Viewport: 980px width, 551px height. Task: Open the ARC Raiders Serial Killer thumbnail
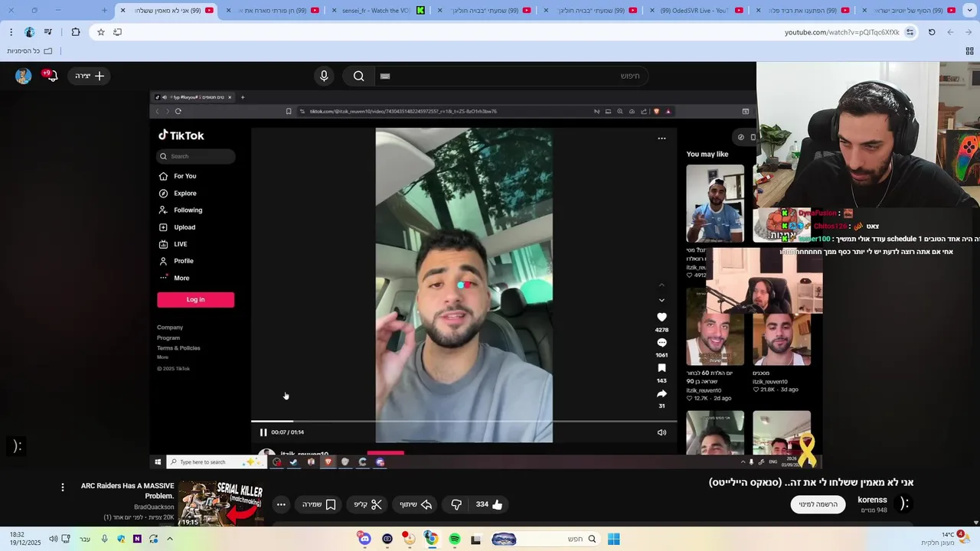[221, 504]
